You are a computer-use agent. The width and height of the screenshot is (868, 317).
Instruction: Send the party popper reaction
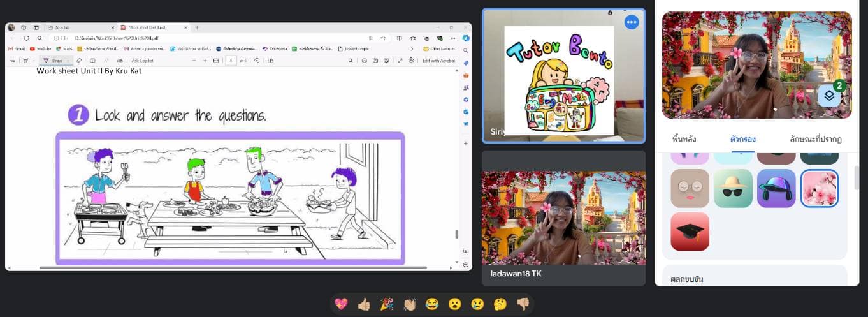pyautogui.click(x=386, y=304)
